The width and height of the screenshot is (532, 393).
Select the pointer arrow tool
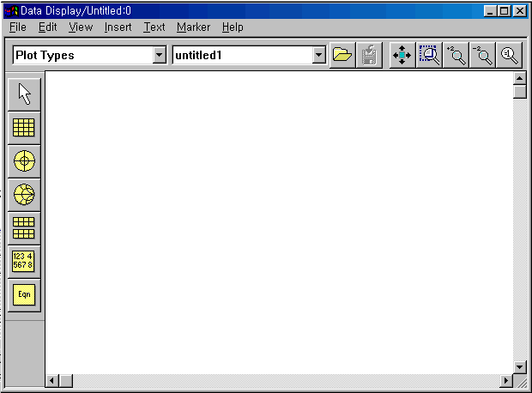24,94
